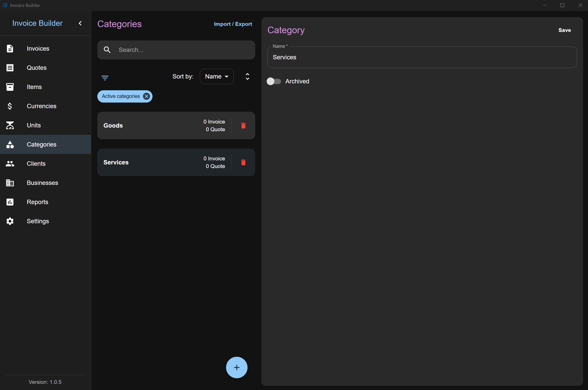588x390 pixels.
Task: Click the Active categories chip label
Action: (121, 96)
